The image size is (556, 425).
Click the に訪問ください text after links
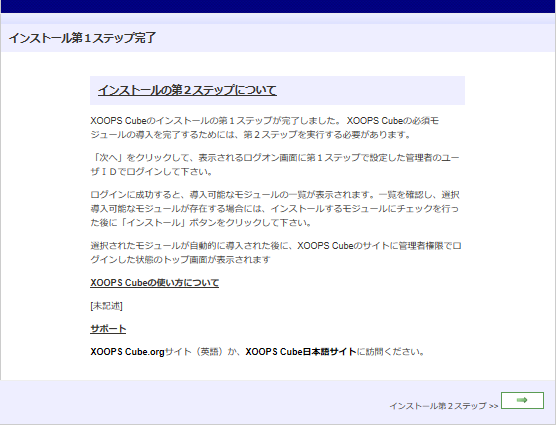click(390, 352)
